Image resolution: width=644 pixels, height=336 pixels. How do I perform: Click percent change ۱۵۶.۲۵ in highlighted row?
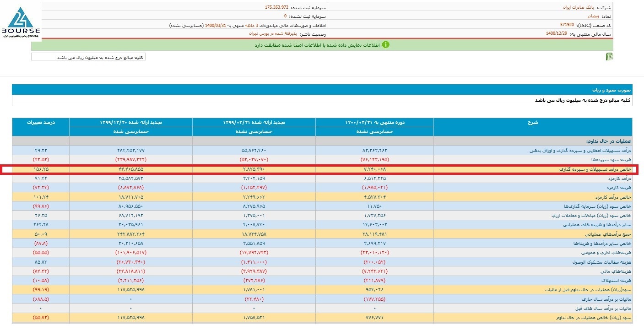(41, 169)
